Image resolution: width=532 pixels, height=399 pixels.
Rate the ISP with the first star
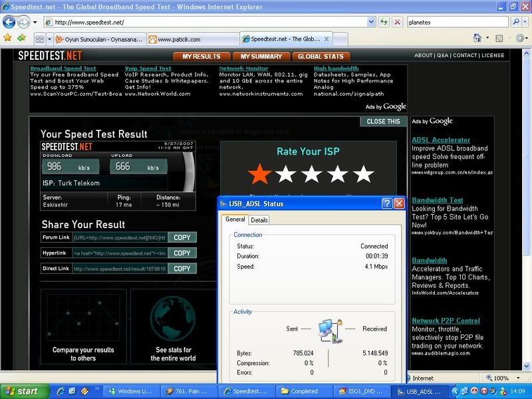click(x=259, y=174)
